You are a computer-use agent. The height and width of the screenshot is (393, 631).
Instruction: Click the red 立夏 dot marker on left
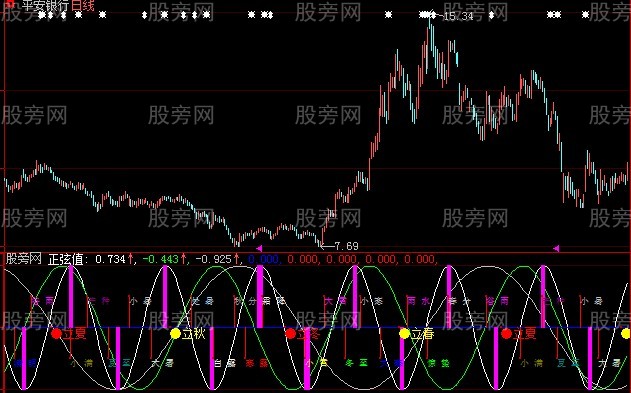(57, 333)
